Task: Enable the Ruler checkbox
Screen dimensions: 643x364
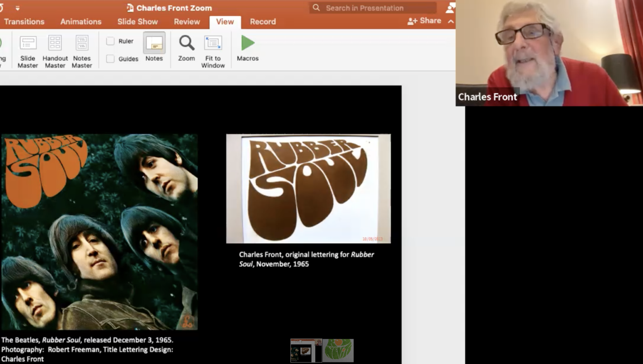Action: (110, 41)
